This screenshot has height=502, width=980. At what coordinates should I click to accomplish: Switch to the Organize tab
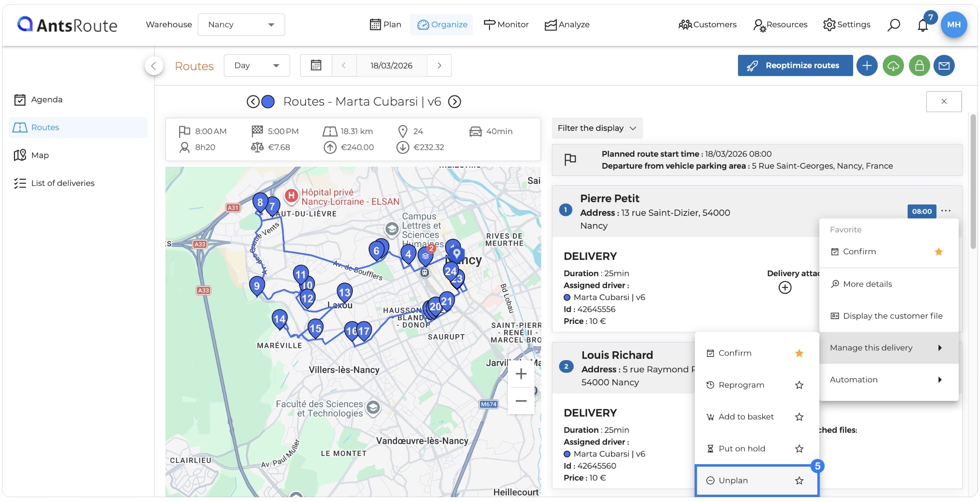pos(442,25)
